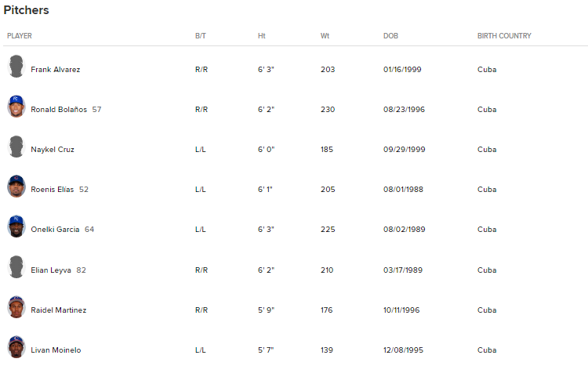Select Raidel Martinez's weight 176
This screenshot has height=366, width=588.
(x=326, y=310)
